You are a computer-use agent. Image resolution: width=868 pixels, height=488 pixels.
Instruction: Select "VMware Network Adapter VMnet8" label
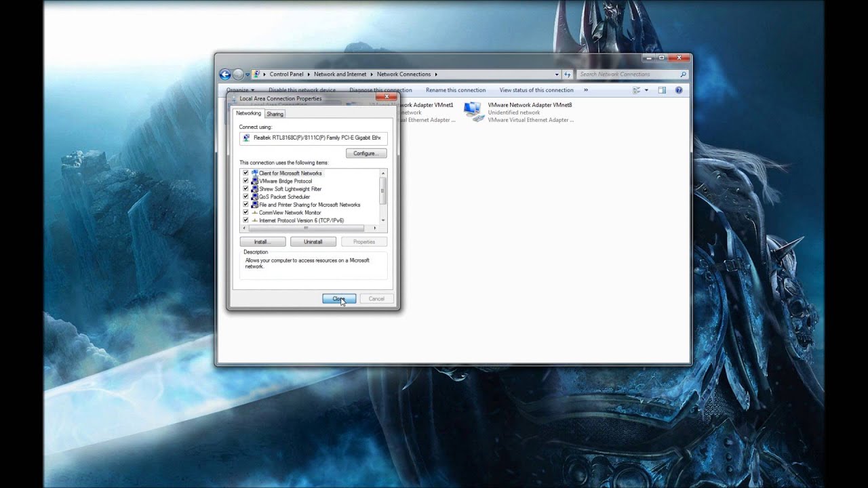530,105
